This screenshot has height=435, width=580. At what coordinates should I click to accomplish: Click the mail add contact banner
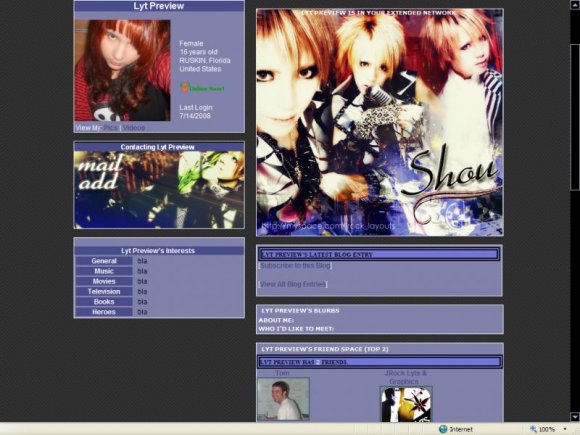(x=159, y=190)
